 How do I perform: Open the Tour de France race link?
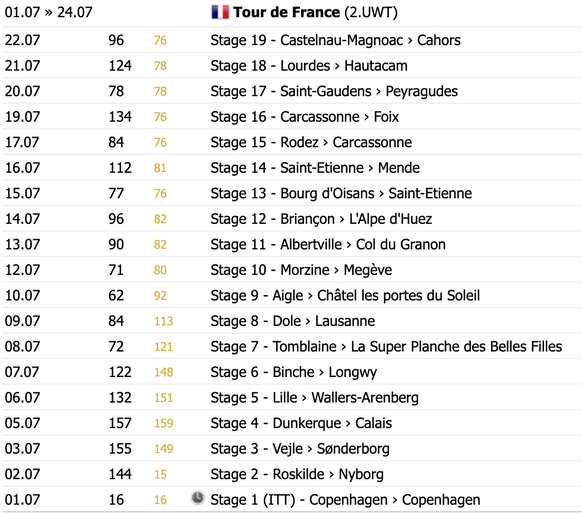(x=287, y=12)
